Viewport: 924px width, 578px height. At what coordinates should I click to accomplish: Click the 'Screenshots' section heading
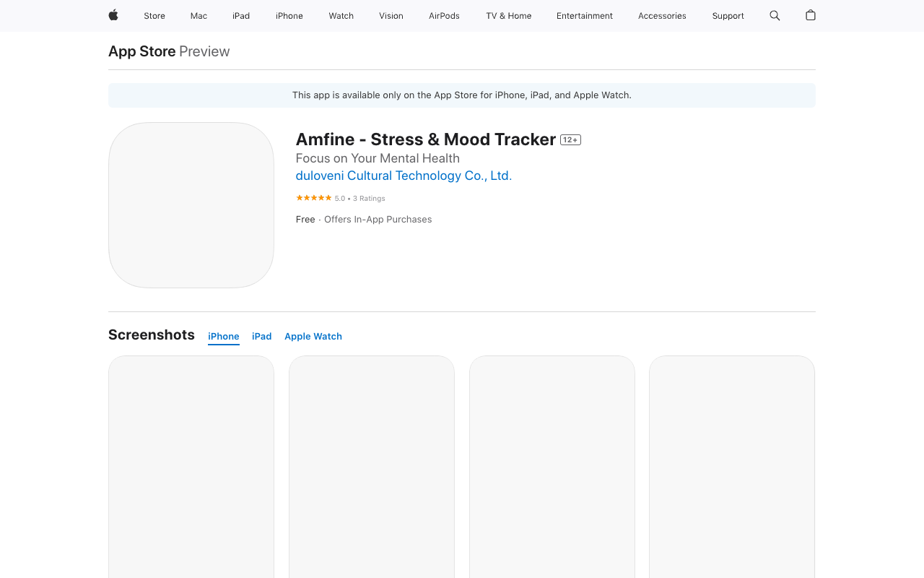click(x=152, y=335)
